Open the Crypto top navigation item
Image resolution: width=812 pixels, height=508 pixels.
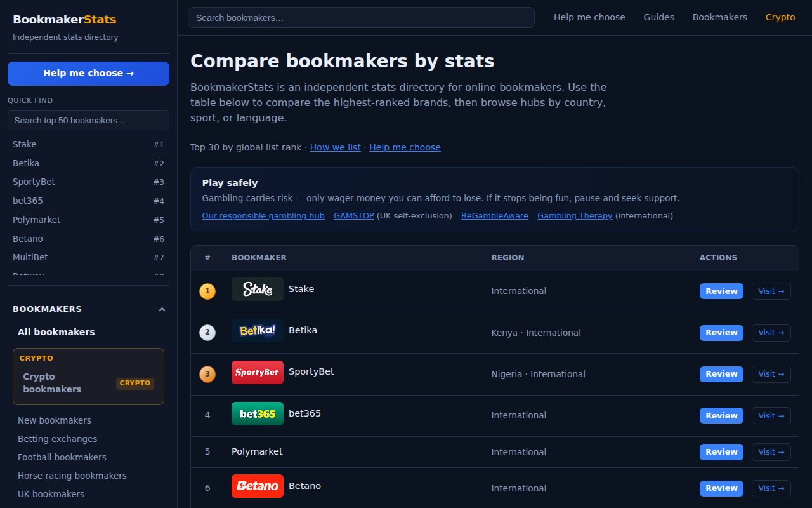780,17
